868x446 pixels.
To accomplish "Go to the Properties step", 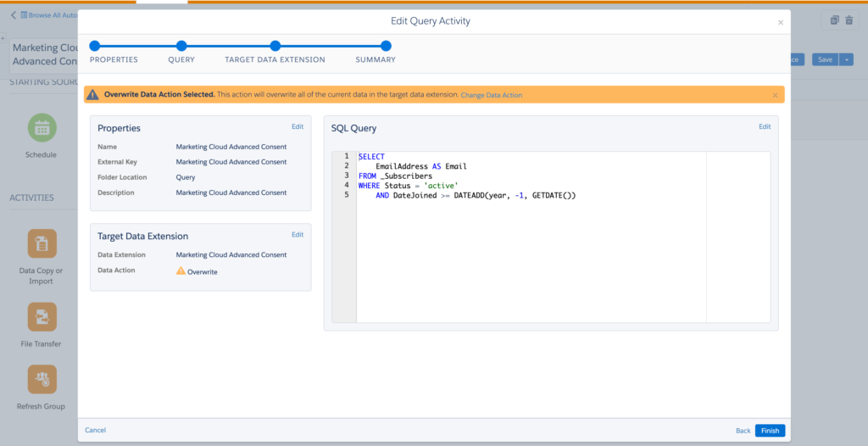I will pos(95,46).
